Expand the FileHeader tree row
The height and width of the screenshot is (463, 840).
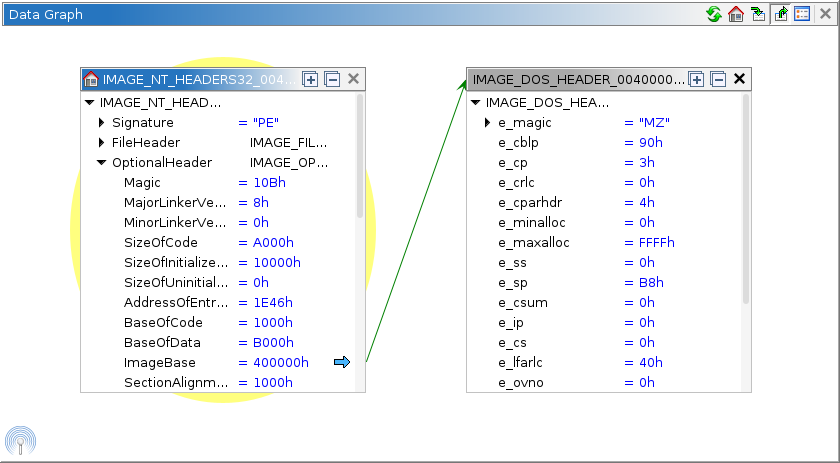point(102,142)
